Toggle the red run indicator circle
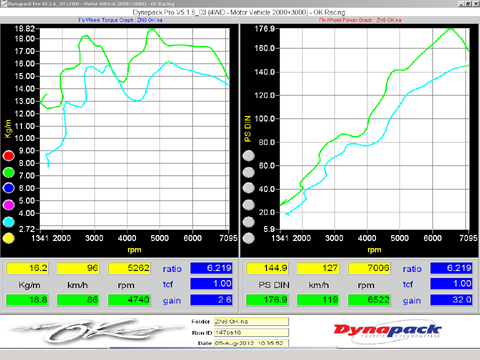This screenshot has height=360, width=480. point(9,156)
